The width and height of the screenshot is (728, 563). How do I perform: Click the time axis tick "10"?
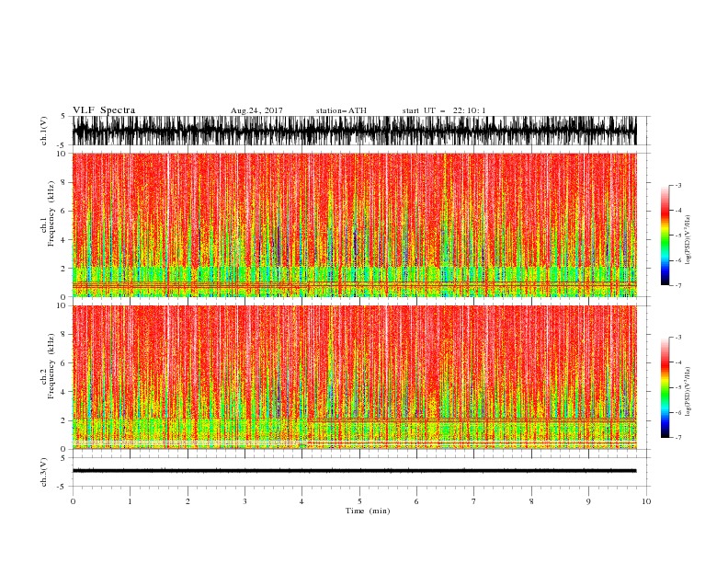click(x=646, y=501)
